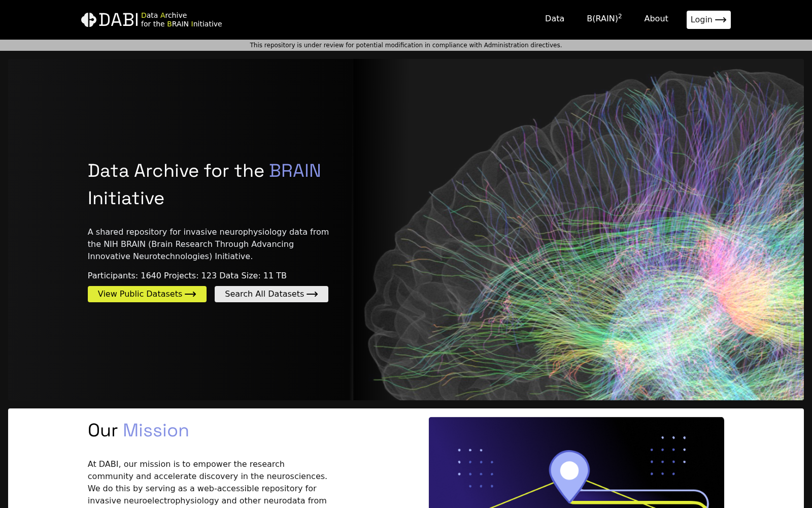Click Search All Datasets button
Viewport: 812px width, 508px height.
272,294
